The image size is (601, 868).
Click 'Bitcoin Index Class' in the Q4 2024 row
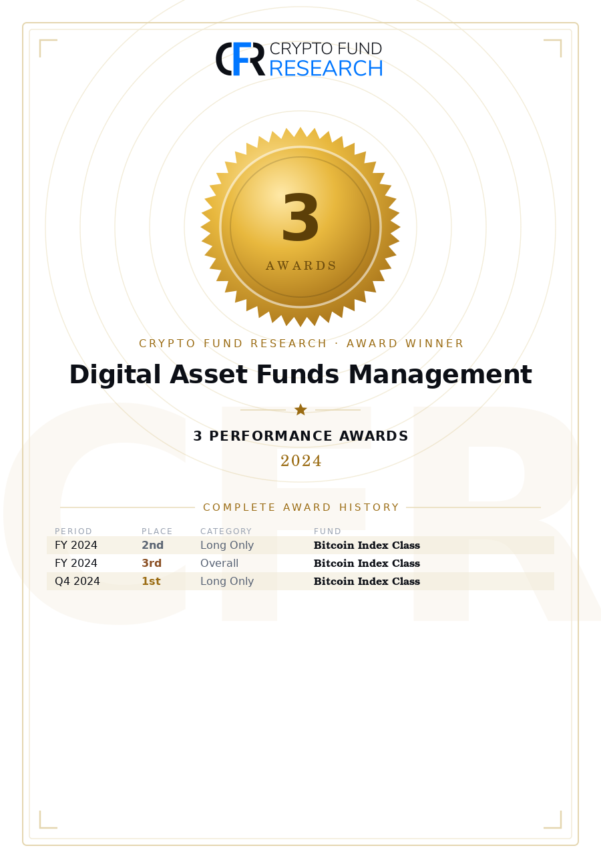(367, 582)
